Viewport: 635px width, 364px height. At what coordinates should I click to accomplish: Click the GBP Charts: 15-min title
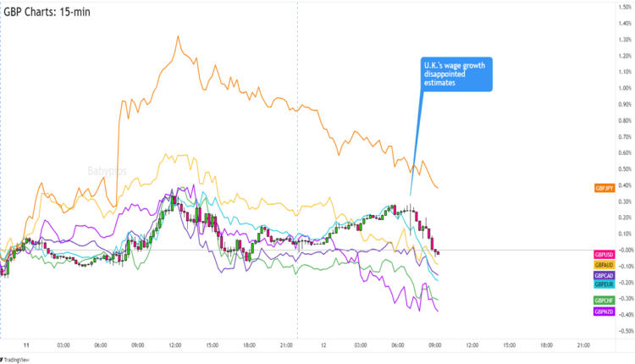coord(47,11)
